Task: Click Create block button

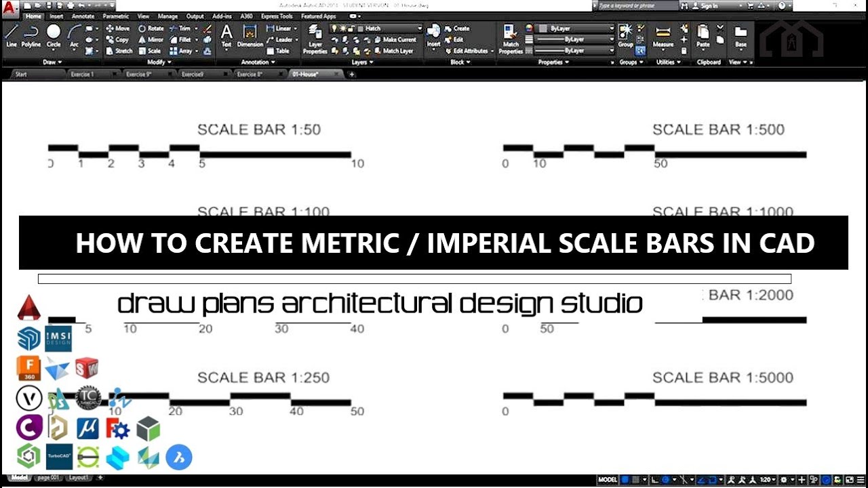Action: 457,28
